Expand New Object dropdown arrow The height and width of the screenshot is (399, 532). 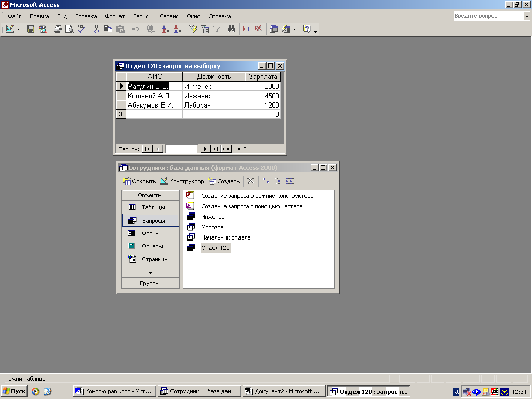[x=294, y=30]
